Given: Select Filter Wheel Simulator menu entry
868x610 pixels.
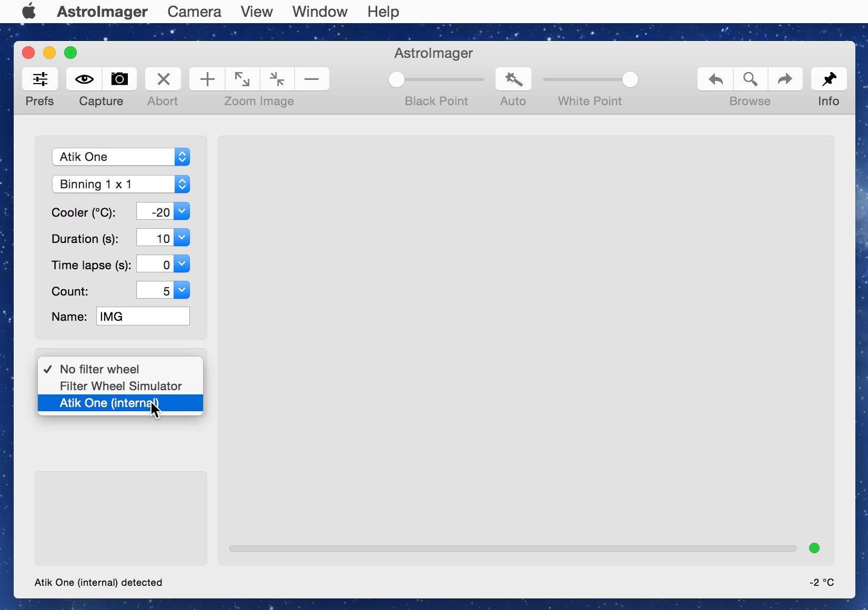Looking at the screenshot, I should pyautogui.click(x=120, y=386).
